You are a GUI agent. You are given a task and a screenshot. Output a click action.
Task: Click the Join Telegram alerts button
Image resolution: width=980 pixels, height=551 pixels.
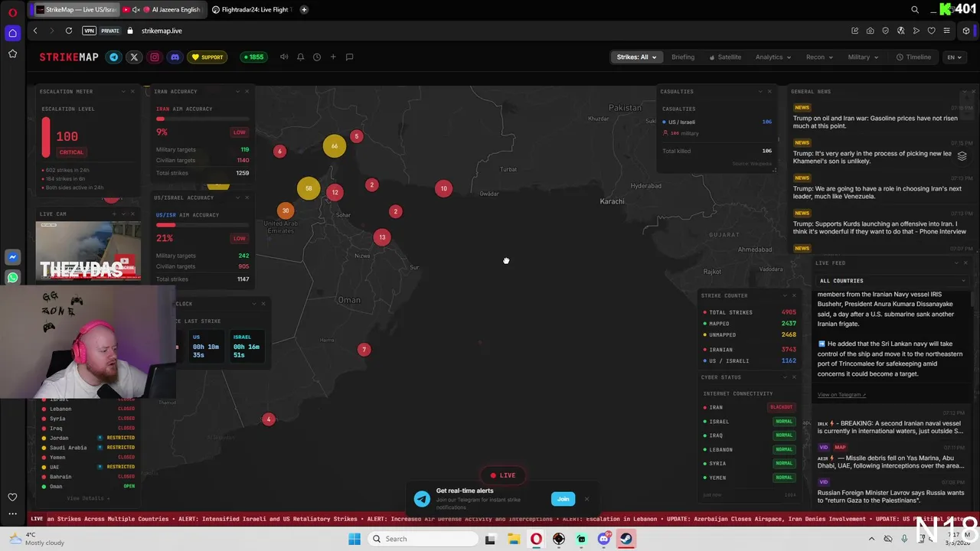(x=563, y=499)
